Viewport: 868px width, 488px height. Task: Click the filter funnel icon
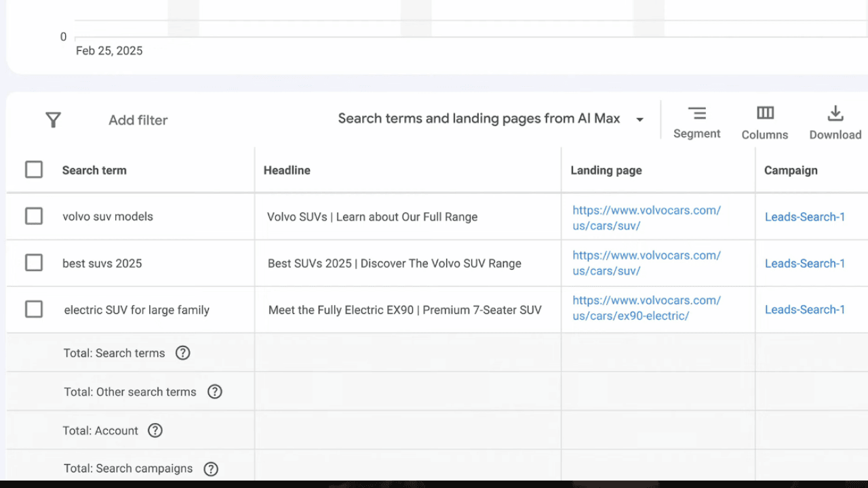[53, 120]
